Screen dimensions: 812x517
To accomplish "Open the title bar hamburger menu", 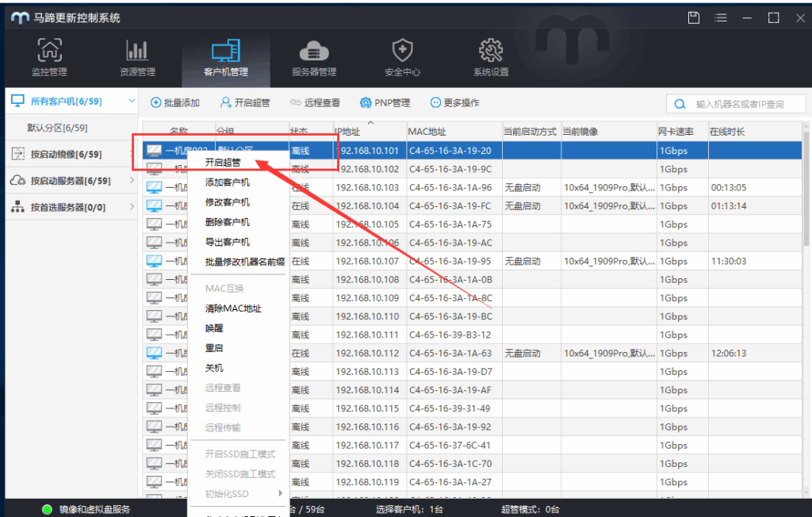I will point(720,17).
